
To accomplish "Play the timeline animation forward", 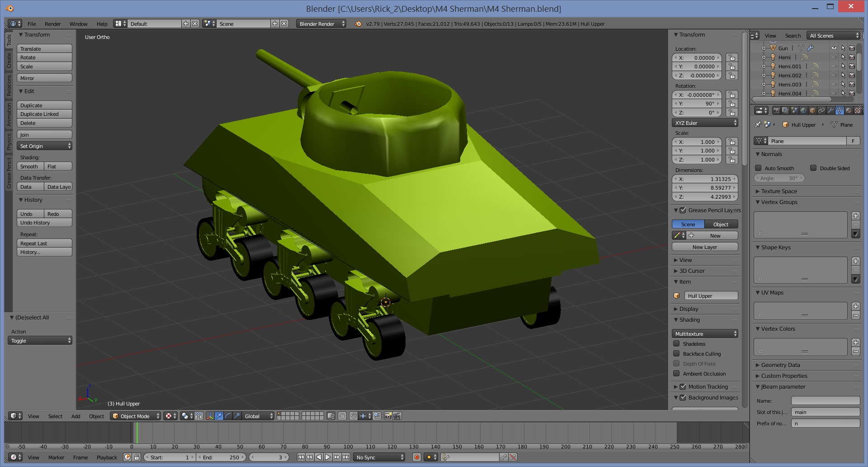I will point(328,457).
